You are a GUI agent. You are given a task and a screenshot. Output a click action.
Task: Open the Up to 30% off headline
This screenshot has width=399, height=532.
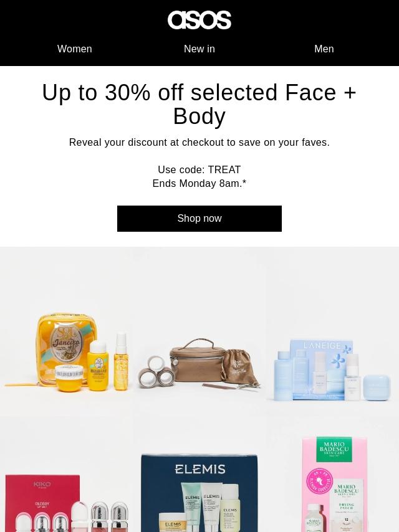tap(199, 104)
